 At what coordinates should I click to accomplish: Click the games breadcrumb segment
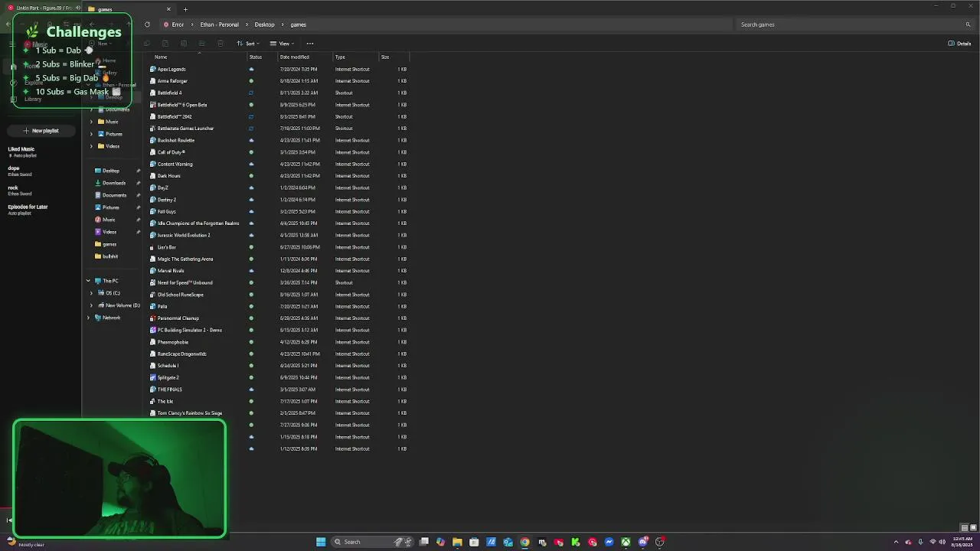298,24
